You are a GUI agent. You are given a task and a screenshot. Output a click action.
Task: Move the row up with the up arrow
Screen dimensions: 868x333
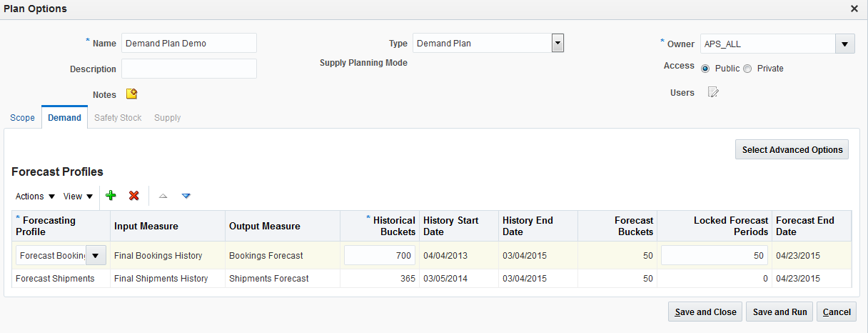[163, 196]
